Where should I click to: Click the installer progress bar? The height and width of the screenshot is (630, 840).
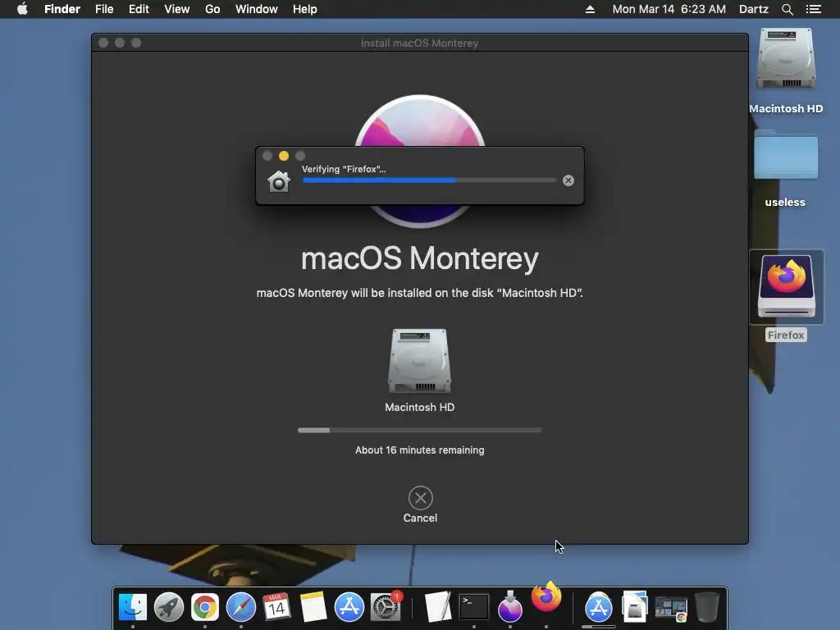[x=419, y=430]
